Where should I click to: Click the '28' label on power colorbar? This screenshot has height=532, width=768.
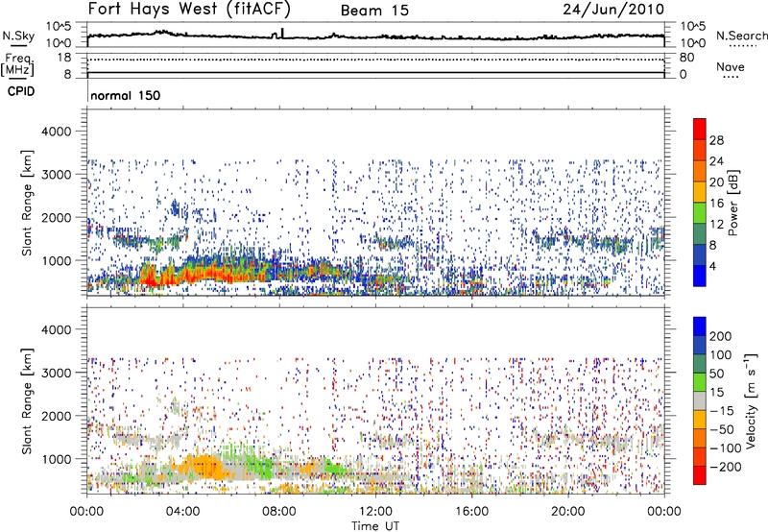tap(716, 140)
